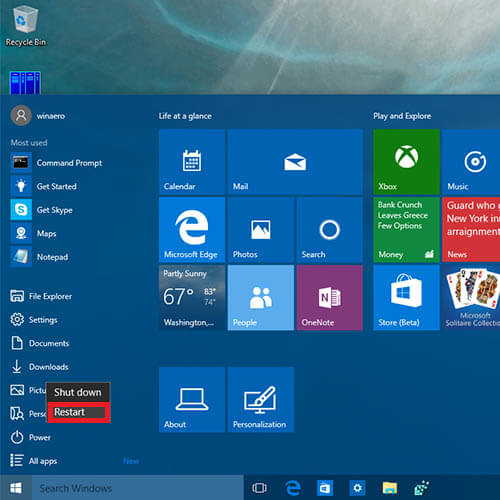Launch Edge from the taskbar

[x=293, y=488]
